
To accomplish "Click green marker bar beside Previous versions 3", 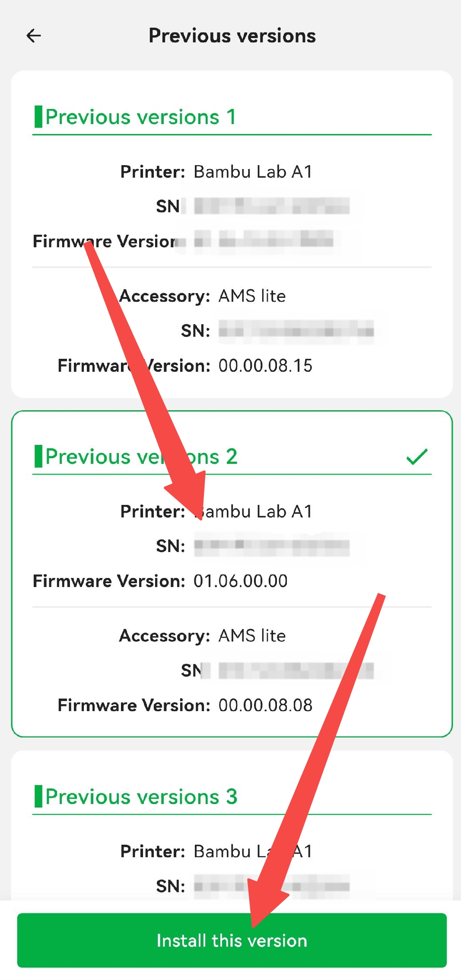I will (x=38, y=796).
